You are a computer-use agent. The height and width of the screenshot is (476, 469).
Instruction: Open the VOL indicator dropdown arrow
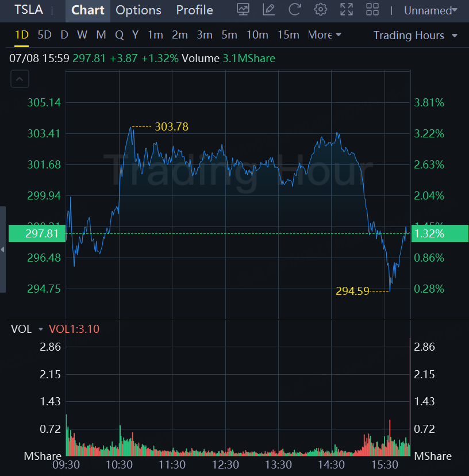click(41, 329)
